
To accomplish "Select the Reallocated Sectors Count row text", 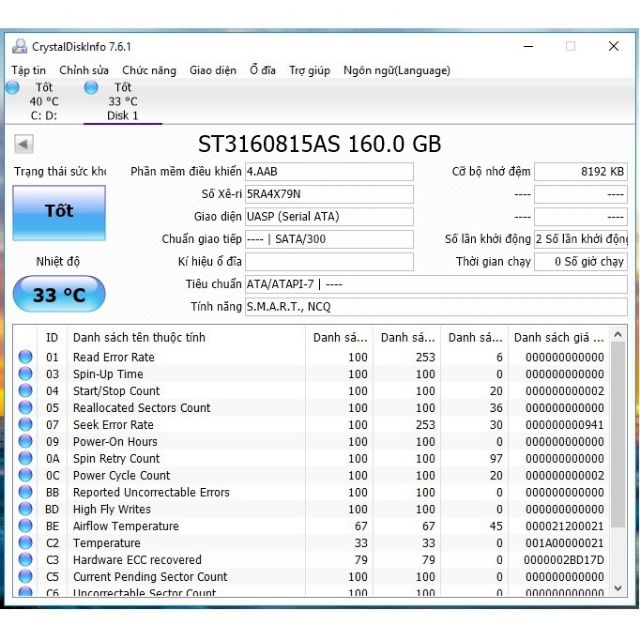I will (142, 408).
